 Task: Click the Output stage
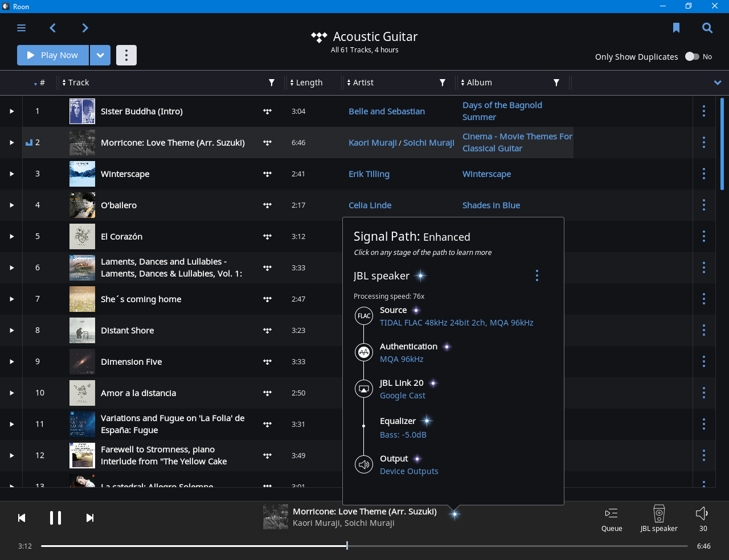pyautogui.click(x=394, y=459)
